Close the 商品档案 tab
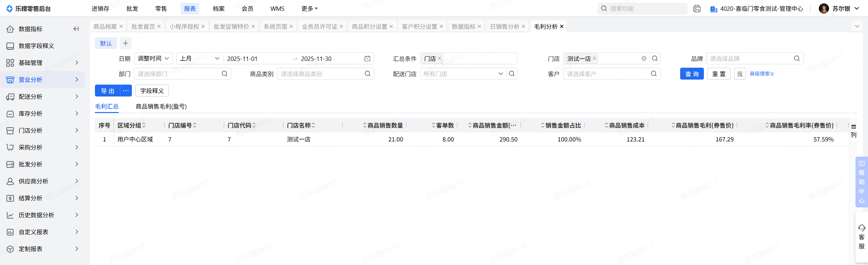This screenshot has width=868, height=265. click(x=121, y=26)
